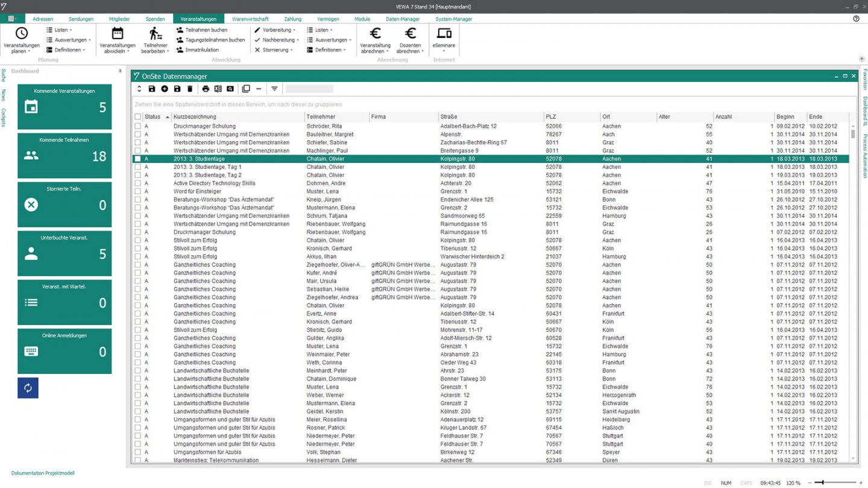This screenshot has height=488, width=868.
Task: Check the row for Kneip, Jürgen
Action: pos(138,200)
